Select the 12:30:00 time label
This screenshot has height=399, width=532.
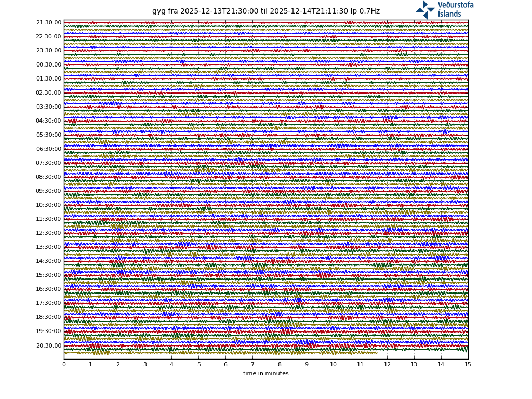pos(49,233)
